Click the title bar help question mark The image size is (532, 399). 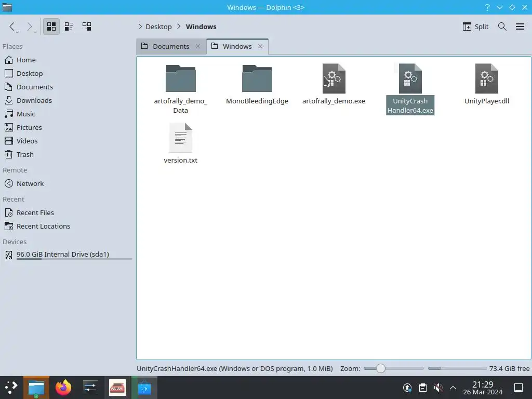coord(487,7)
